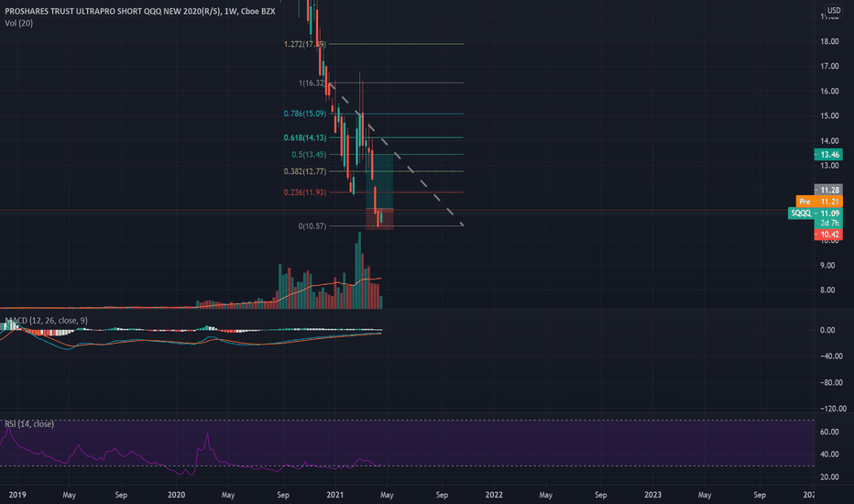
Task: Select the 0.5(13.45) Fibonacci level label
Action: tap(309, 155)
